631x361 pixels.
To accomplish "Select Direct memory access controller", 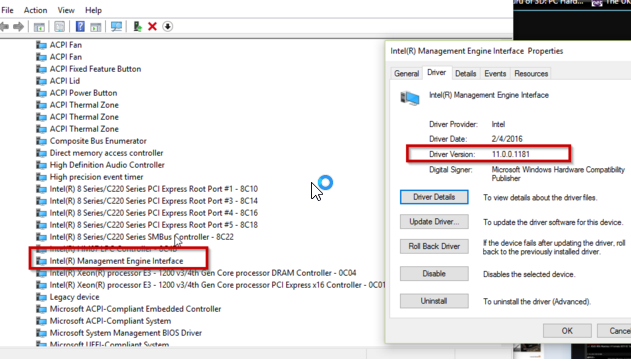I will [99, 153].
